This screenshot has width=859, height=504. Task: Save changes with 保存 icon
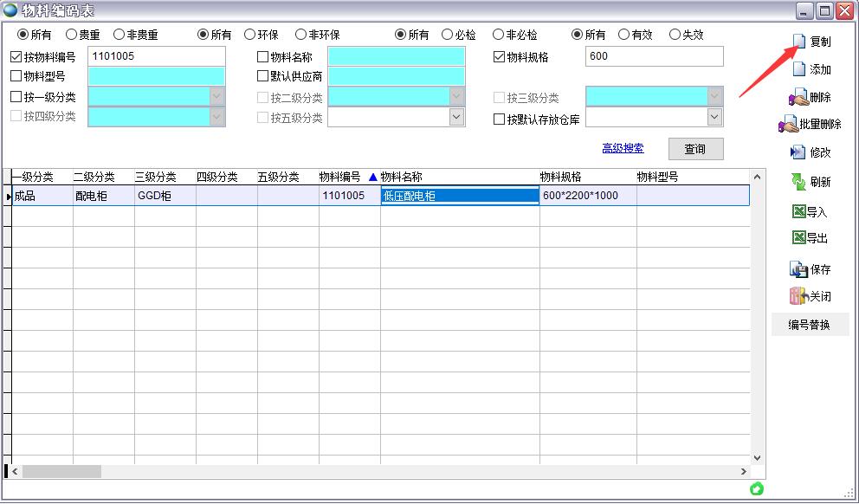798,269
